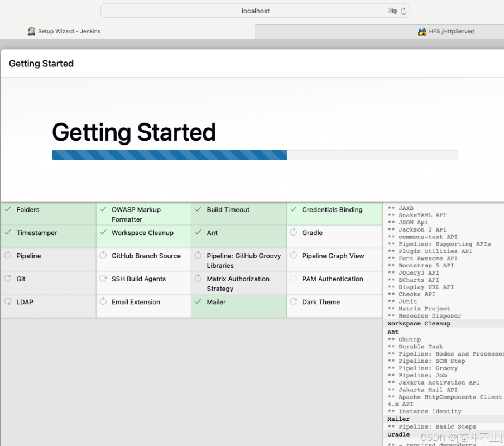Click the PAM Authentication pending icon
The width and height of the screenshot is (504, 446).
(x=294, y=278)
